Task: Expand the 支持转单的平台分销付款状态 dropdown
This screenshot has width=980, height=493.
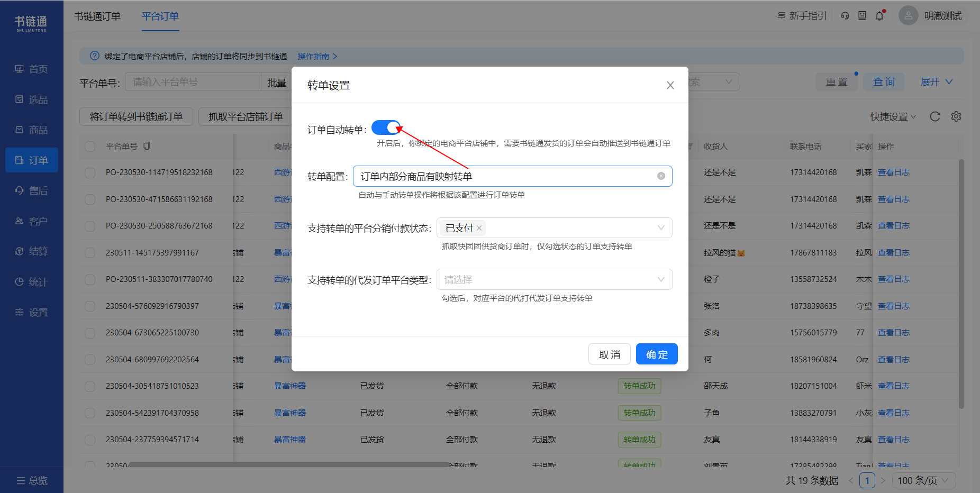Action: coord(554,228)
